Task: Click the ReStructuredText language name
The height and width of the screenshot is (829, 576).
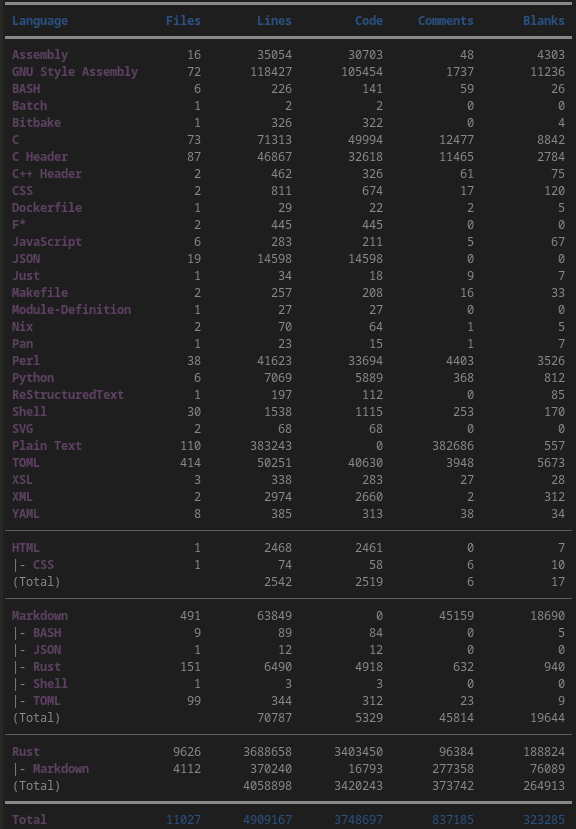Action: tap(68, 394)
